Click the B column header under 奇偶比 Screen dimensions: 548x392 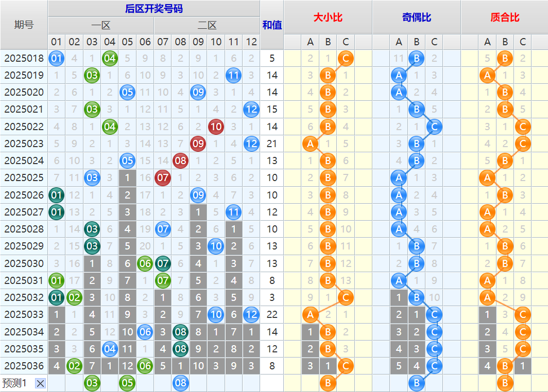point(417,42)
